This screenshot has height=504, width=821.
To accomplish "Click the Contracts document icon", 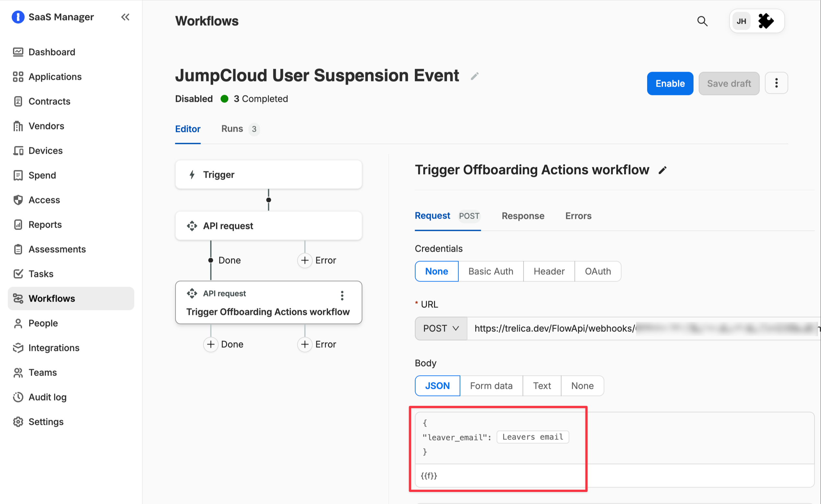I will click(x=18, y=101).
